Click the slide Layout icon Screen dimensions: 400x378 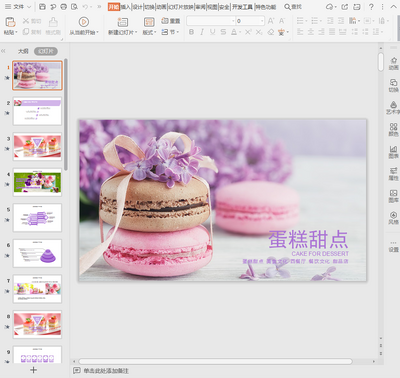(x=149, y=22)
